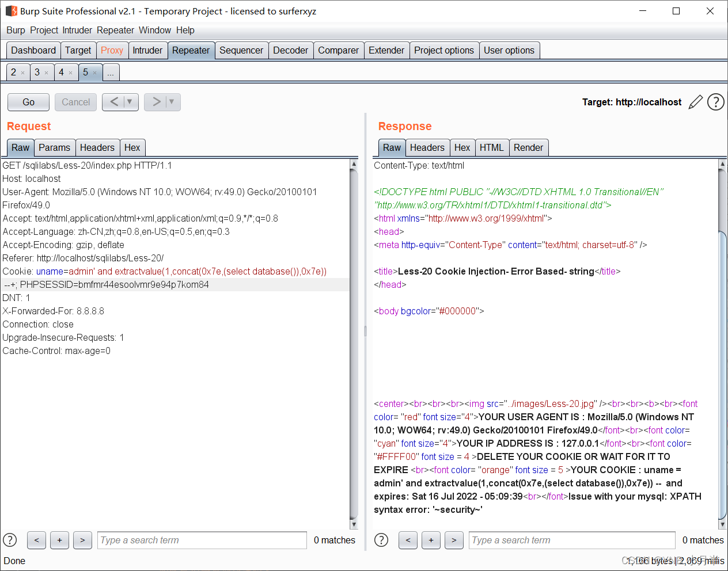This screenshot has width=728, height=571.
Task: Click response pane scroll down arrow
Action: pos(722,524)
